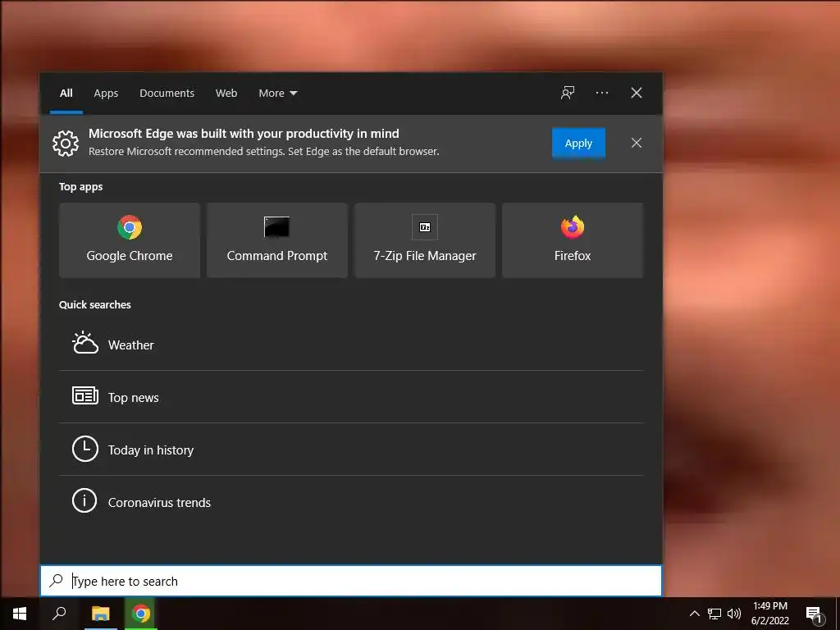The image size is (840, 630).
Task: Switch to the Apps tab
Action: pos(106,94)
